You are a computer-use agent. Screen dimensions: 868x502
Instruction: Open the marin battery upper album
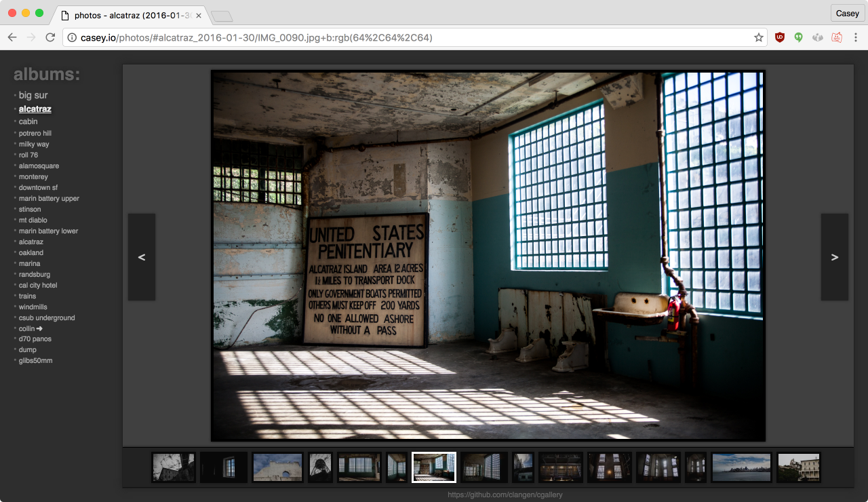pyautogui.click(x=49, y=198)
